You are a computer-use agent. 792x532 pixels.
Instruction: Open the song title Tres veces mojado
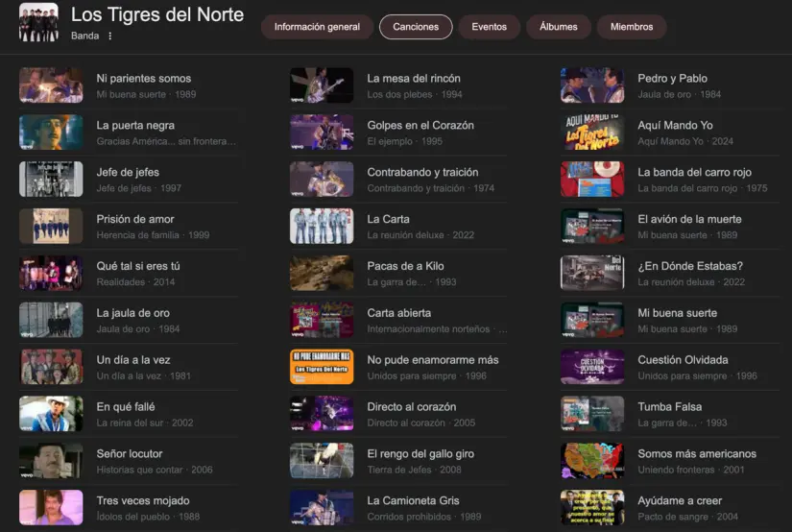point(143,500)
